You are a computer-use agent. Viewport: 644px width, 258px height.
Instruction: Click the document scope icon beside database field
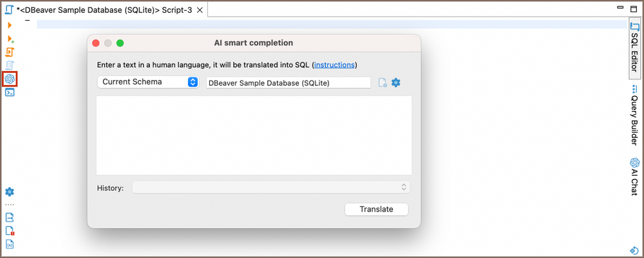point(383,83)
